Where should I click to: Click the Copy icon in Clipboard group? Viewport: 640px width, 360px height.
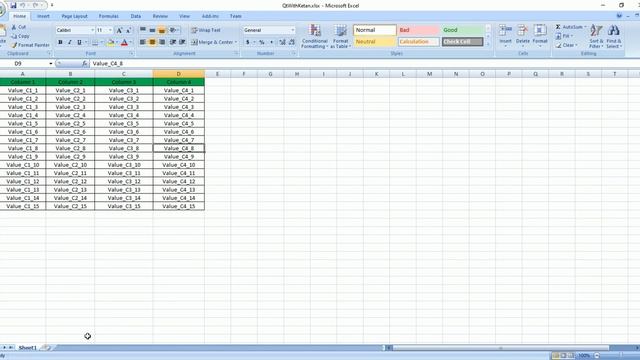(x=14, y=36)
